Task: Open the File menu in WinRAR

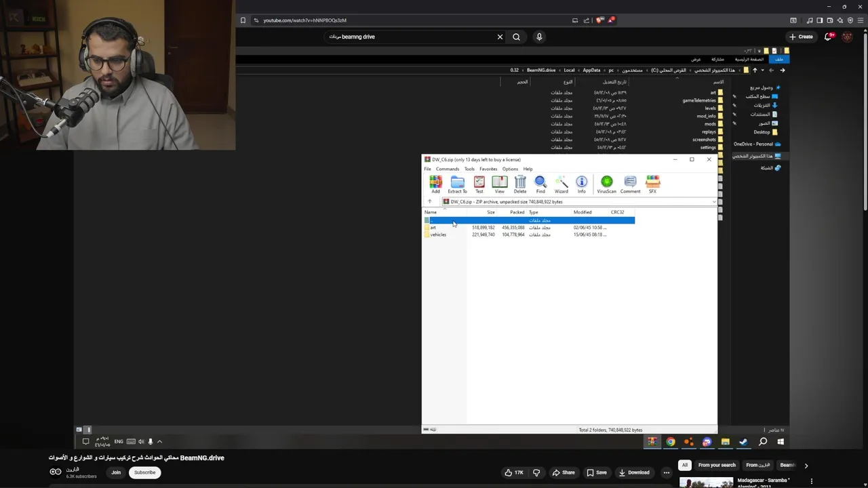Action: (x=427, y=169)
